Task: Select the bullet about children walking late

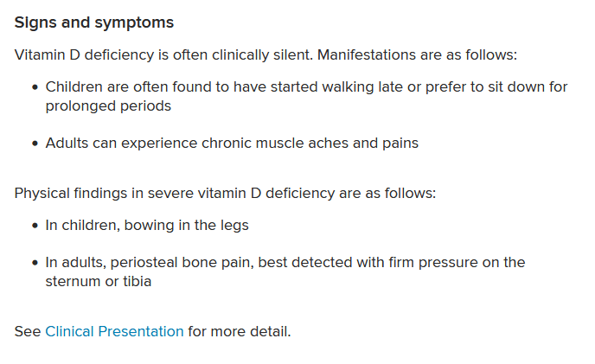Action: coord(306,97)
